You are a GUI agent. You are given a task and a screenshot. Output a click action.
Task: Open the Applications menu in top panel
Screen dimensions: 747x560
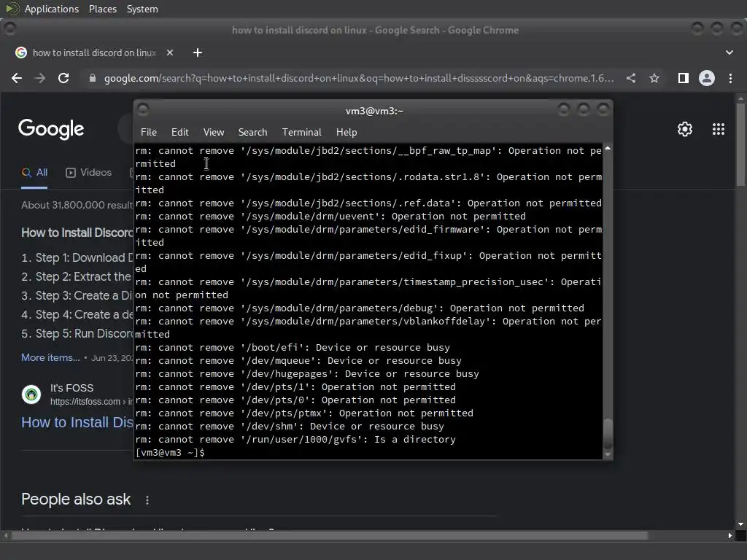[52, 9]
